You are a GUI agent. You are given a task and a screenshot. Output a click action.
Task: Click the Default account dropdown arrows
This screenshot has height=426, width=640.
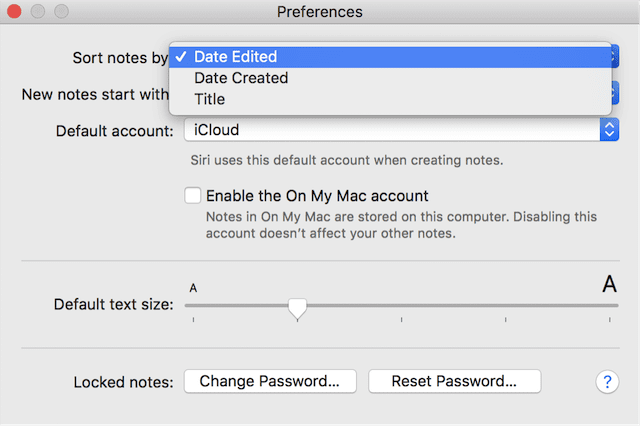608,130
